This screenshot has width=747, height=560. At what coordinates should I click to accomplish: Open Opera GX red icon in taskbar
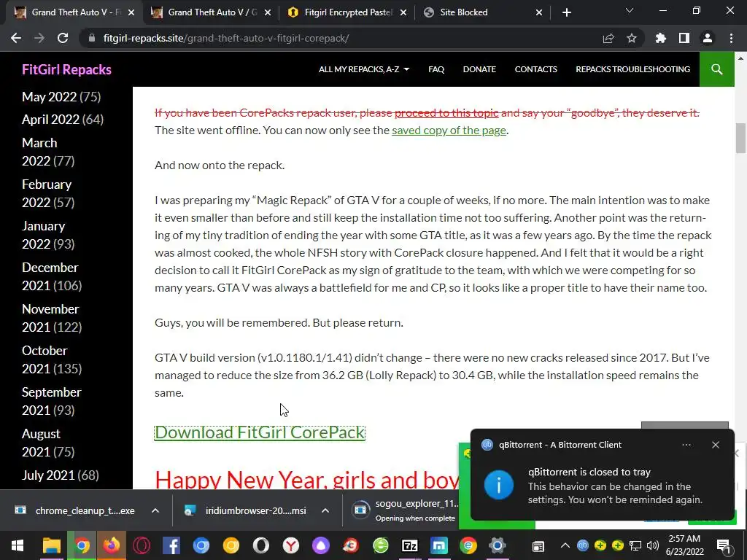142,545
